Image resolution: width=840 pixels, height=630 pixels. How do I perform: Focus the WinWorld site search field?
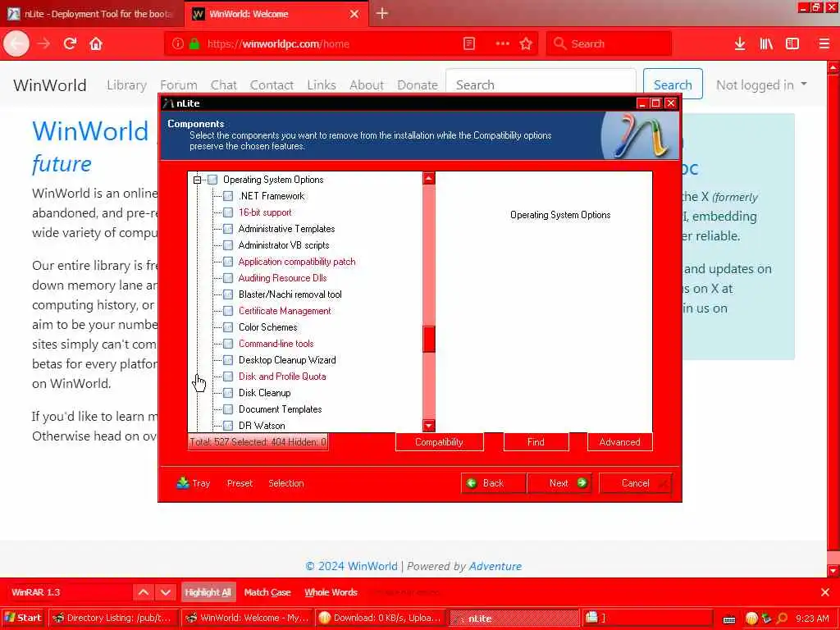pos(541,84)
